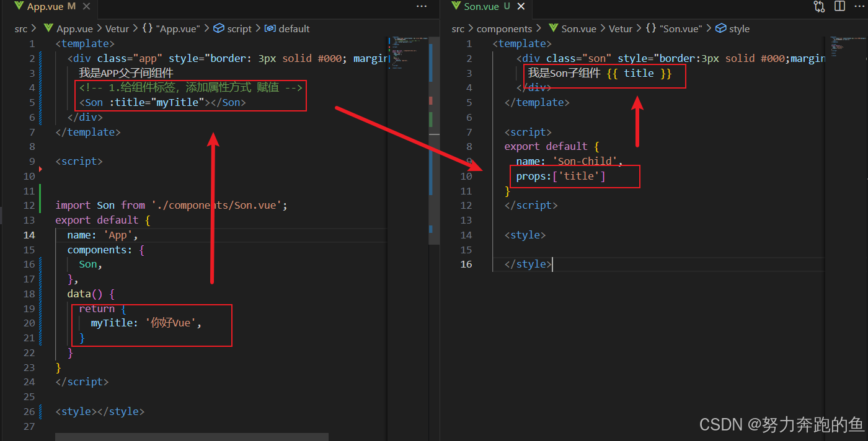Open the src breadcrumb in the App.vue pane
Viewport: 868px width, 441px height.
point(21,28)
